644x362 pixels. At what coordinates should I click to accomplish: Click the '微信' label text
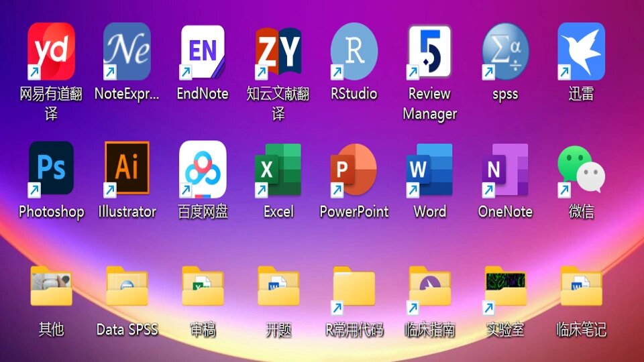581,212
